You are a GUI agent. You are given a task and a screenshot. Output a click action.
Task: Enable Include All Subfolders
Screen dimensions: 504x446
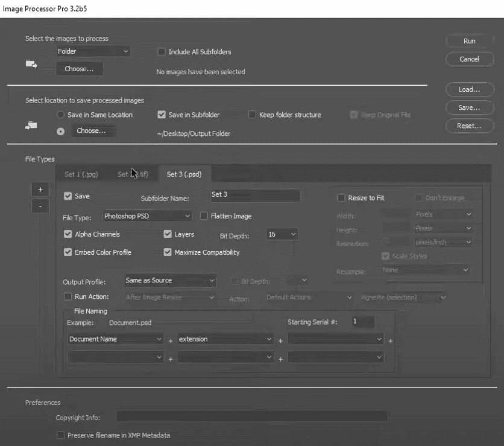[162, 51]
